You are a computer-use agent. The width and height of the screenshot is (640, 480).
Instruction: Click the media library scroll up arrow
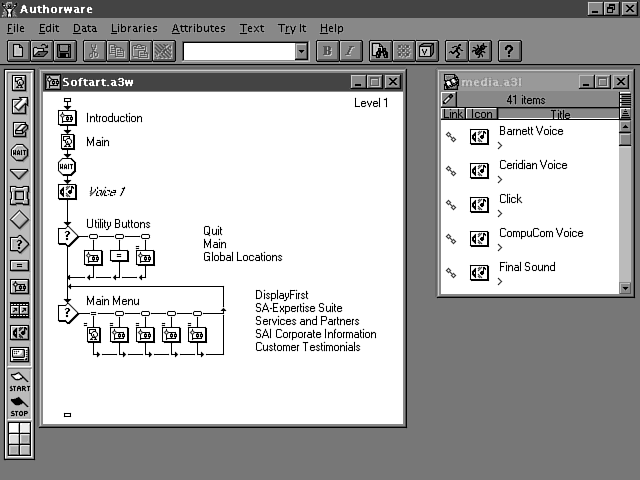[x=625, y=127]
